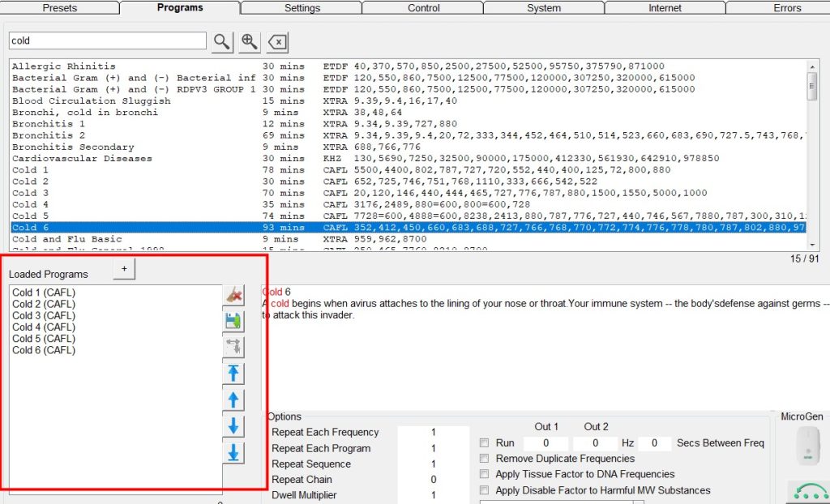Viewport: 830px width, 504px height.
Task: Click the floppy disk save preset icon
Action: click(x=233, y=322)
